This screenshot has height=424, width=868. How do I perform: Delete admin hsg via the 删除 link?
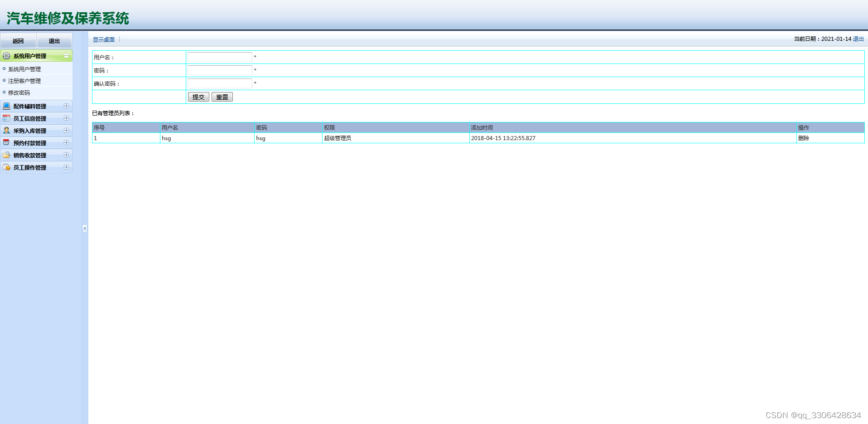pyautogui.click(x=804, y=138)
